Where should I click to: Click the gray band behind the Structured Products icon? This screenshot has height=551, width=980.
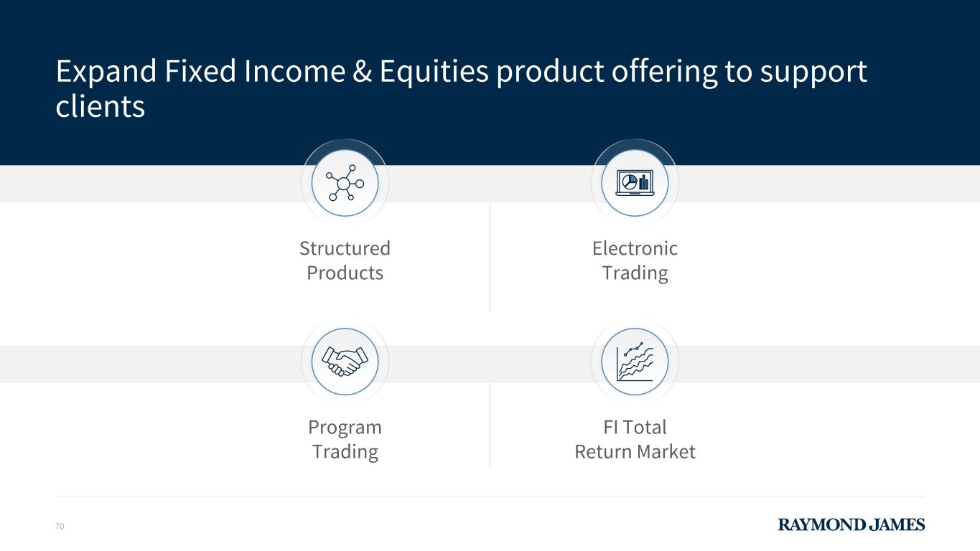click(144, 184)
